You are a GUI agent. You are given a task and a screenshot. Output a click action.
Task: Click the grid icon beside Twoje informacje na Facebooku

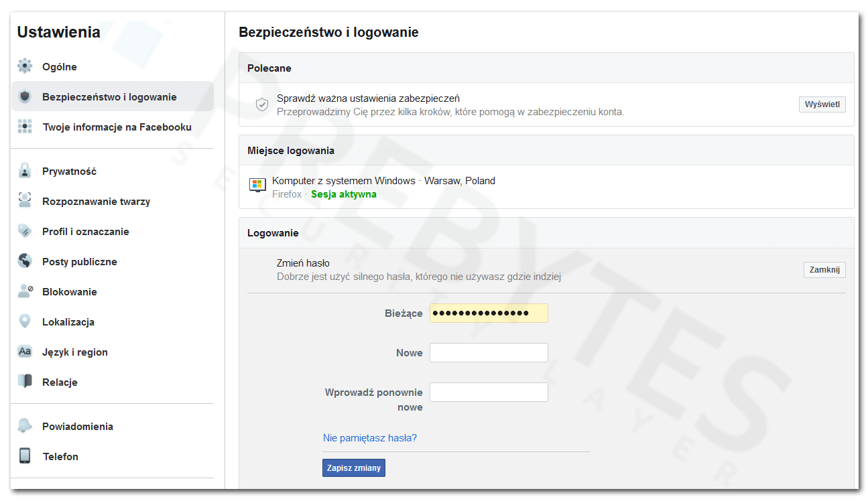[25, 127]
